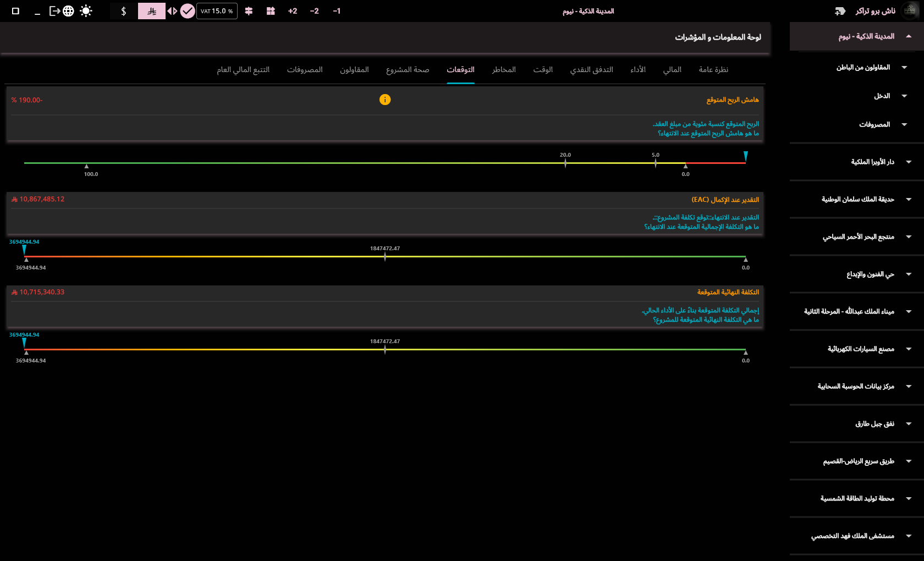Open the app logo avatar
The width and height of the screenshot is (924, 561).
(910, 11)
